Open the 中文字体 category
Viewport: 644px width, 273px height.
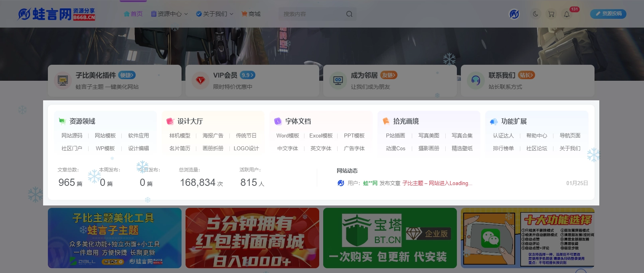[x=288, y=148]
